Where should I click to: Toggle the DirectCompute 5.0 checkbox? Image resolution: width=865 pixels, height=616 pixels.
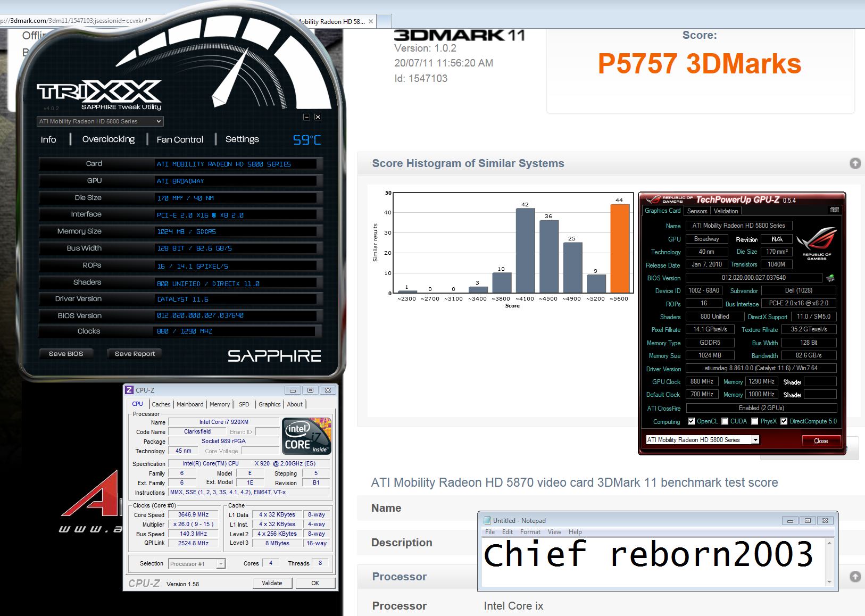[784, 421]
